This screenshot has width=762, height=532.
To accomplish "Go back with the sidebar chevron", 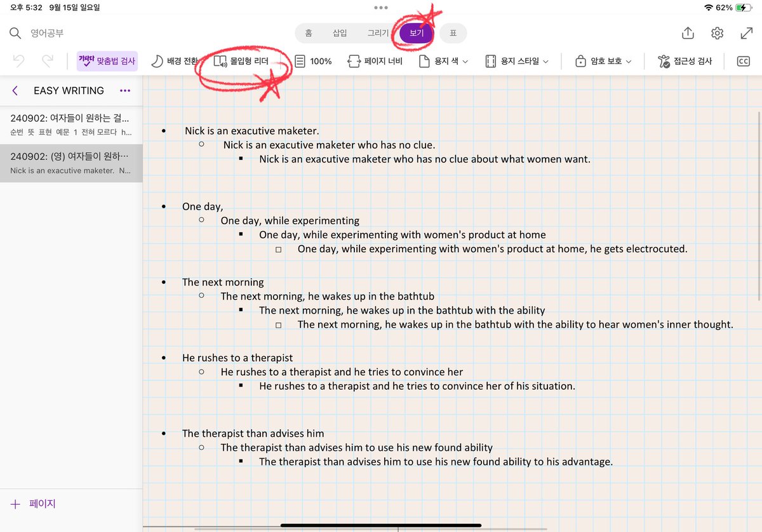I will point(15,91).
